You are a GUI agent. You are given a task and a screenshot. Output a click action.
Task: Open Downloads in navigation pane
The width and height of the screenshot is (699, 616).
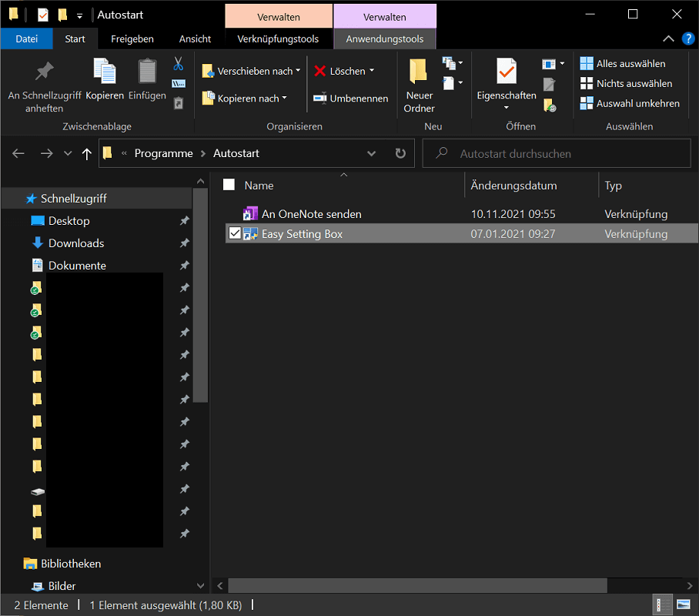pyautogui.click(x=76, y=243)
